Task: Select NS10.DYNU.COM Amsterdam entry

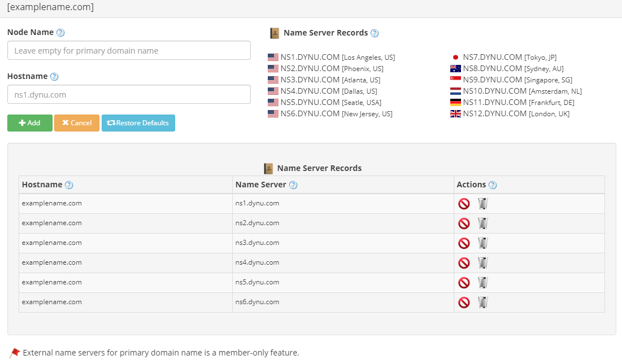Action: click(516, 91)
